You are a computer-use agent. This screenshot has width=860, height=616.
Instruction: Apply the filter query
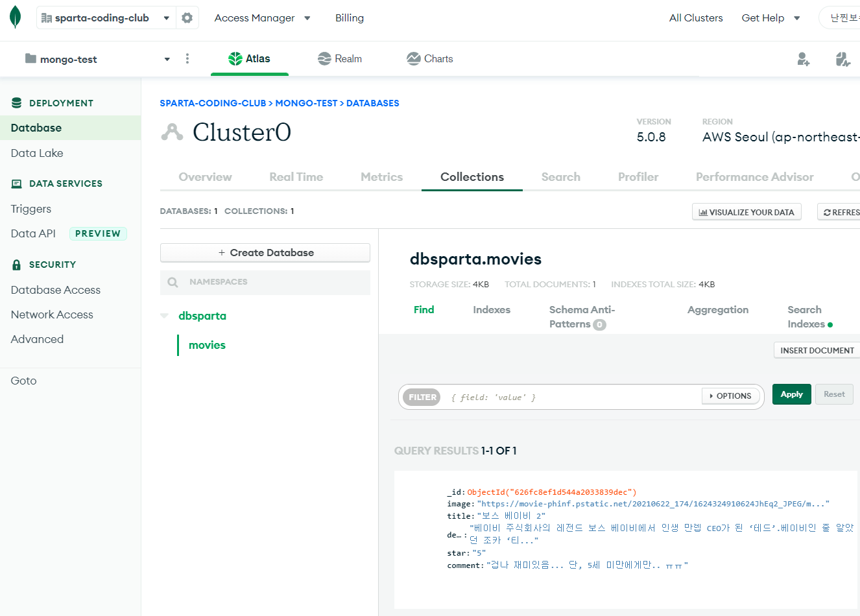tap(791, 394)
